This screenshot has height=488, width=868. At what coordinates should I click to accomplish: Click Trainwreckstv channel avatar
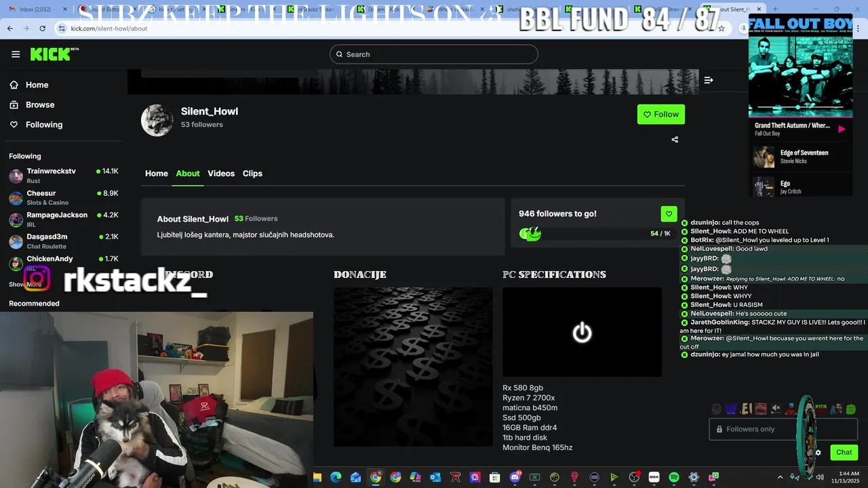16,176
